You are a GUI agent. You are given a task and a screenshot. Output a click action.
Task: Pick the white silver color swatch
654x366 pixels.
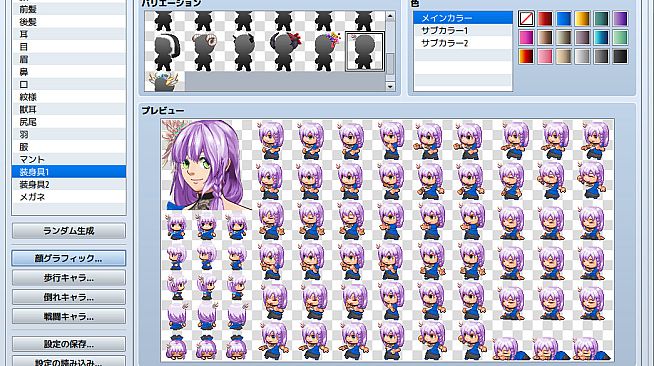pos(583,56)
